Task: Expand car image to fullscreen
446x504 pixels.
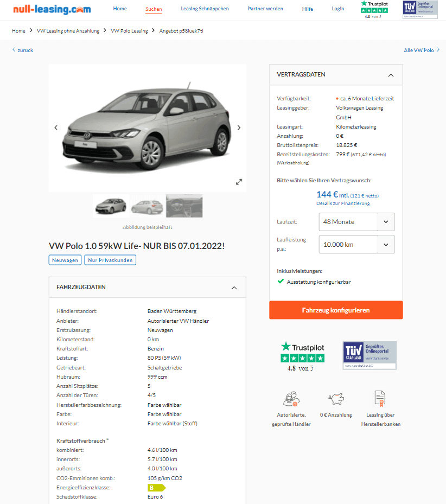Action: click(x=239, y=182)
